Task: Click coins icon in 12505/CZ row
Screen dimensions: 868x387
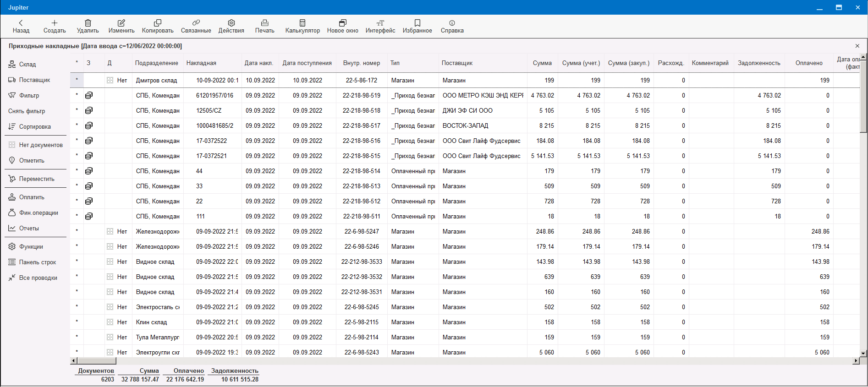Action: 89,110
